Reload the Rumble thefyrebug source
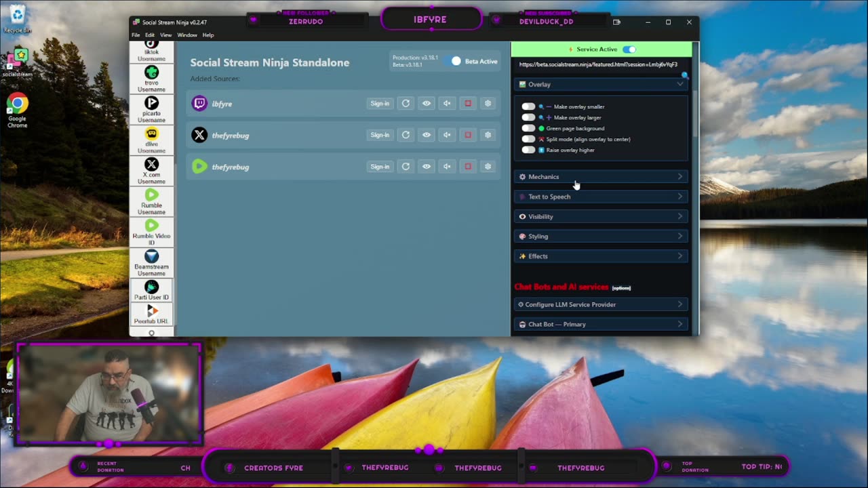Viewport: 868px width, 488px height. click(x=406, y=166)
